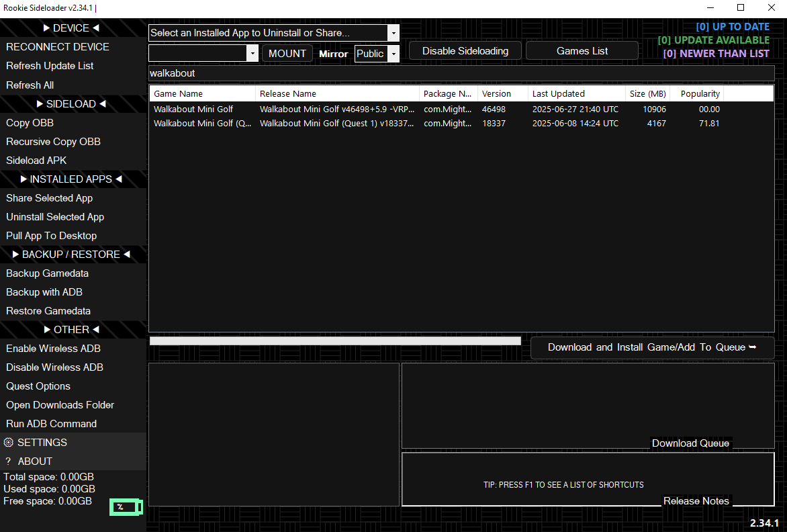Click the game thumbnail preview area
This screenshot has width=787, height=532.
click(x=273, y=435)
